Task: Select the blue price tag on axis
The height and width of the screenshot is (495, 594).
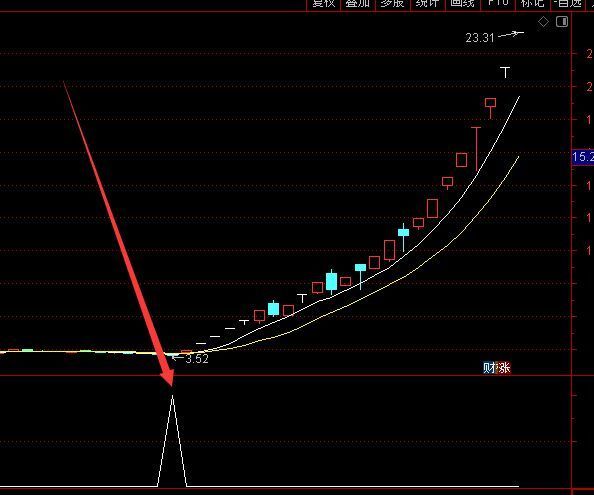Action: tap(583, 157)
